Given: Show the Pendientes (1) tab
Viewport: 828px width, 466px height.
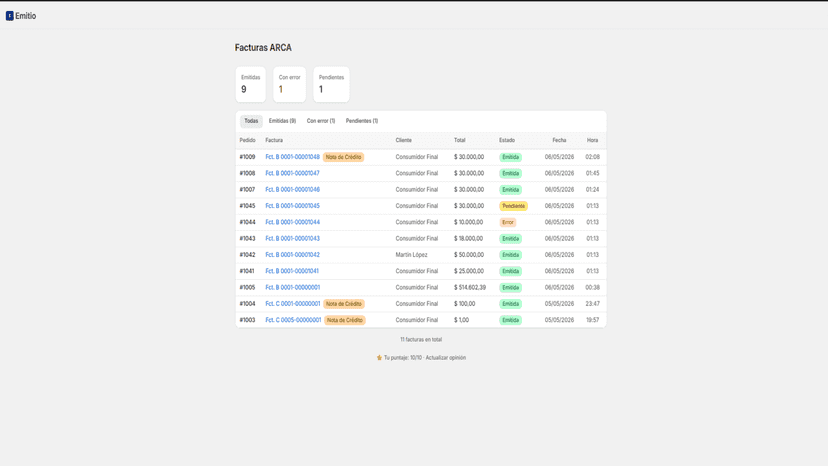Looking at the screenshot, I should [362, 121].
